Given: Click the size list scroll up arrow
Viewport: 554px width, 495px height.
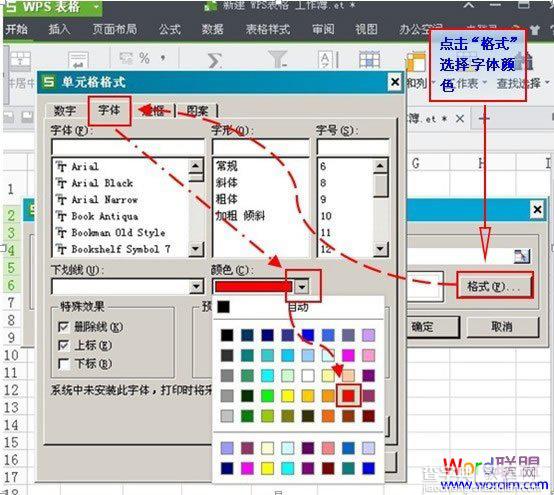Looking at the screenshot, I should click(380, 166).
